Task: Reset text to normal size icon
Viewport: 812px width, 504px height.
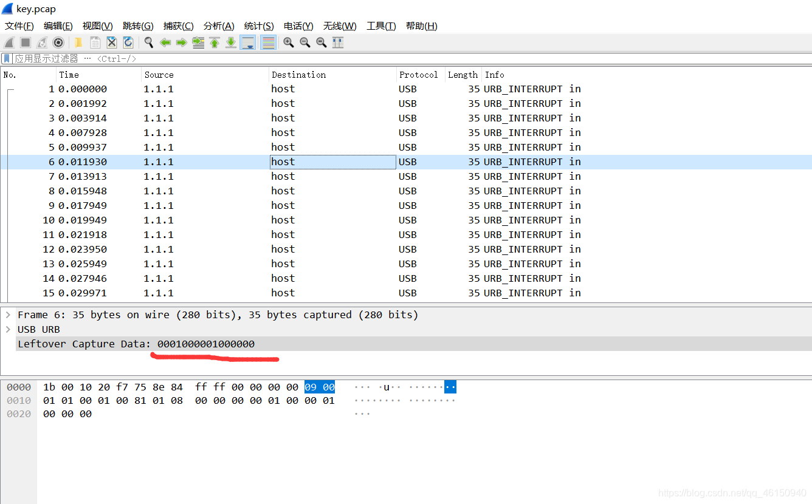Action: [x=322, y=43]
